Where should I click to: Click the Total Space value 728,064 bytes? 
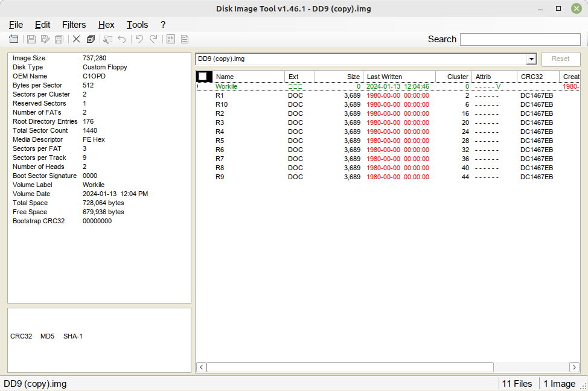coord(103,203)
